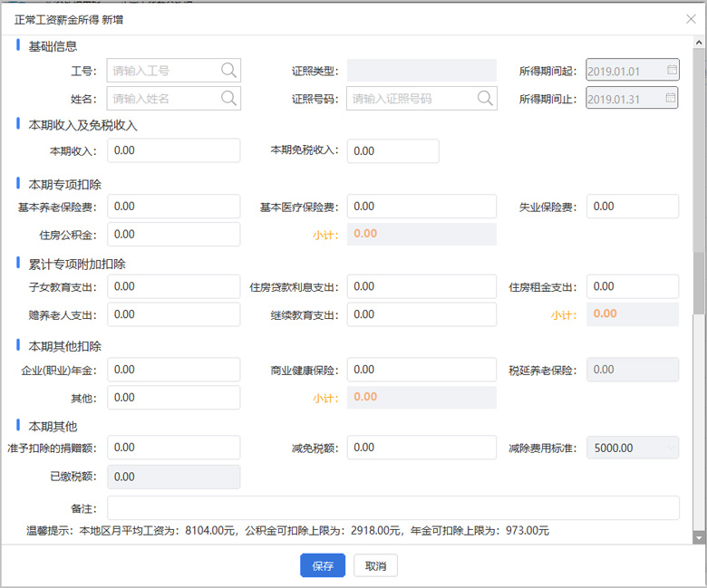This screenshot has height=588, width=707.
Task: Click the 备注 text box
Action: (392, 507)
